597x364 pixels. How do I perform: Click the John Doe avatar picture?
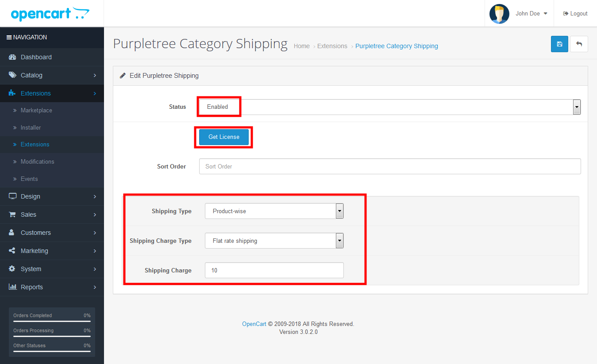(x=499, y=14)
